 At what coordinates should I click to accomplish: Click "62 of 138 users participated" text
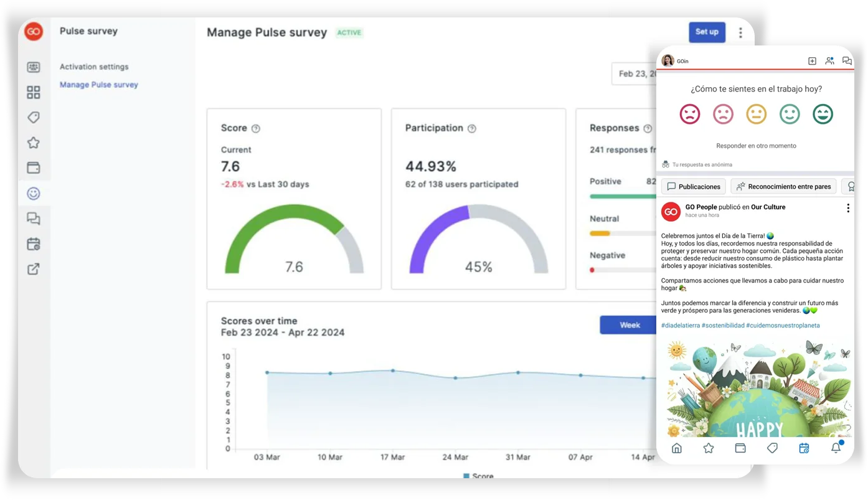461,184
